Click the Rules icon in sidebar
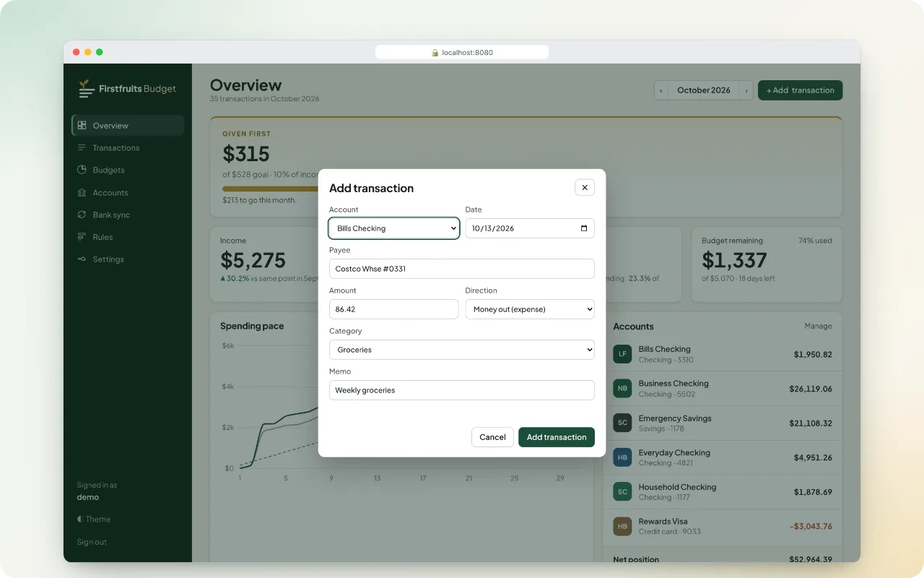The width and height of the screenshot is (924, 578). (82, 237)
